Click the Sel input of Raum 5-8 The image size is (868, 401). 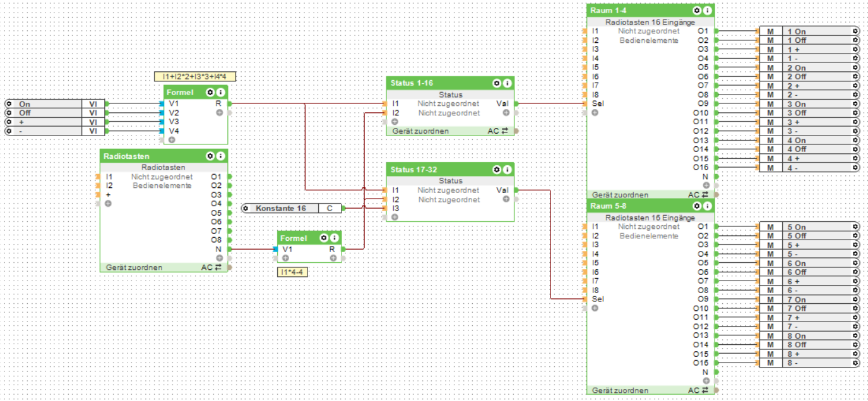(x=598, y=299)
